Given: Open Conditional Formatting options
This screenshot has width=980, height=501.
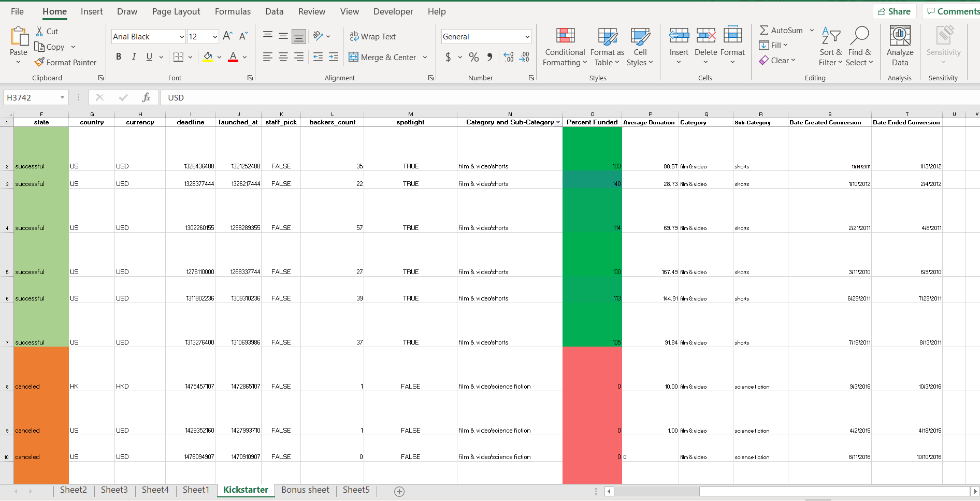Looking at the screenshot, I should pos(565,47).
